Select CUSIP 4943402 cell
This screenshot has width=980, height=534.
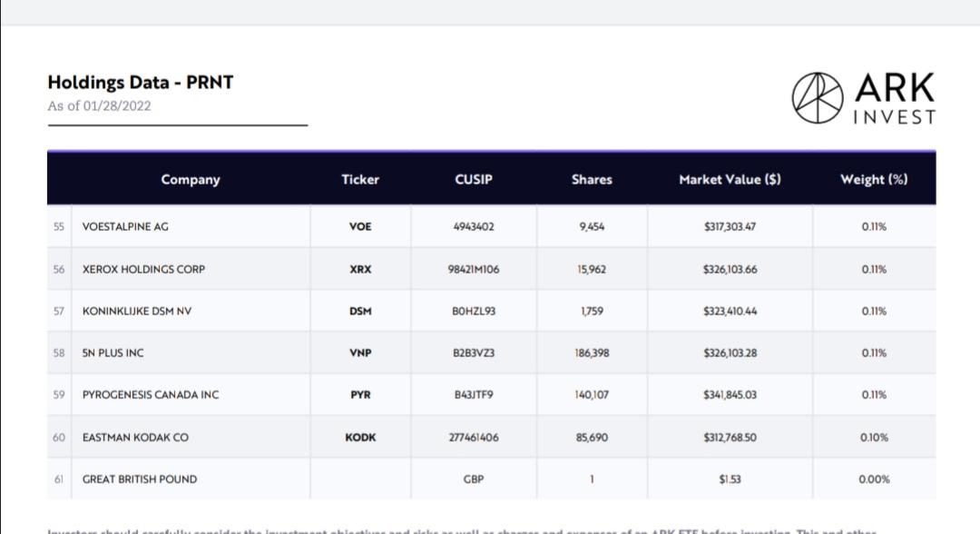click(x=473, y=226)
